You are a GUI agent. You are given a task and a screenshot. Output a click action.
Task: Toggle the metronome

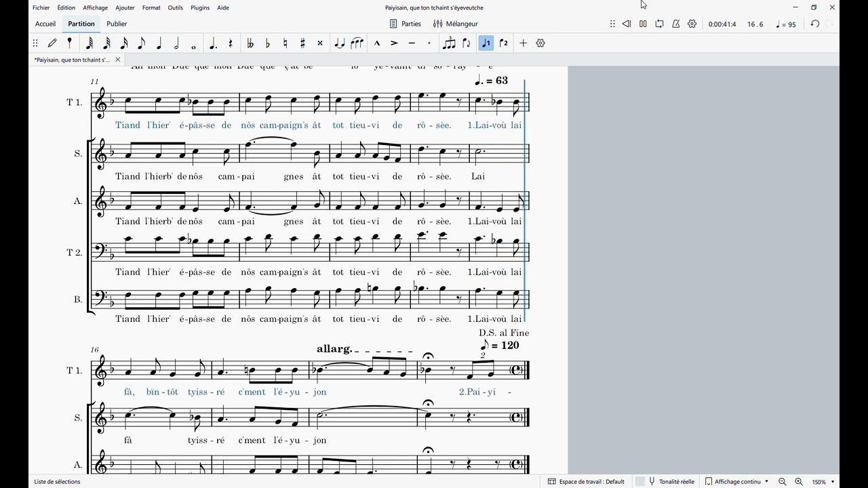tap(676, 24)
